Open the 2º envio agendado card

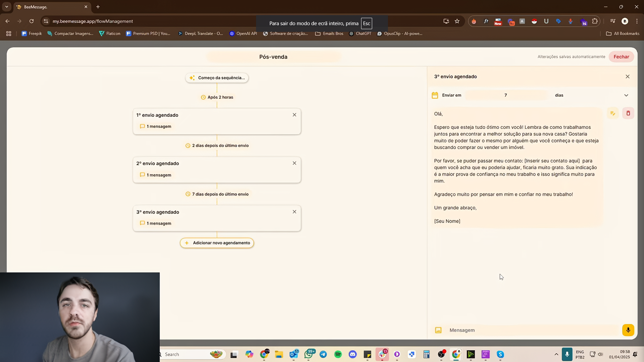217,170
